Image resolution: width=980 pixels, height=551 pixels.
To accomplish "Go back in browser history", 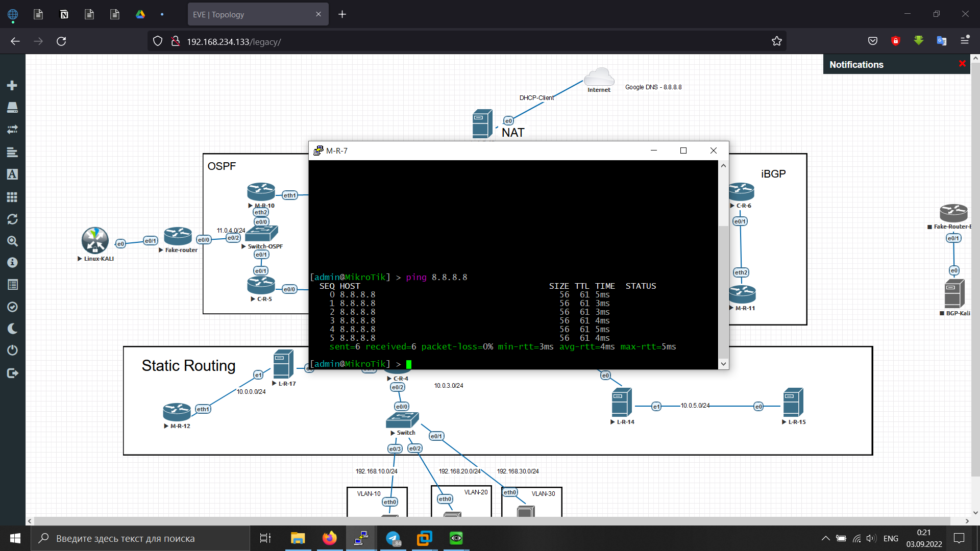I will coord(15,41).
